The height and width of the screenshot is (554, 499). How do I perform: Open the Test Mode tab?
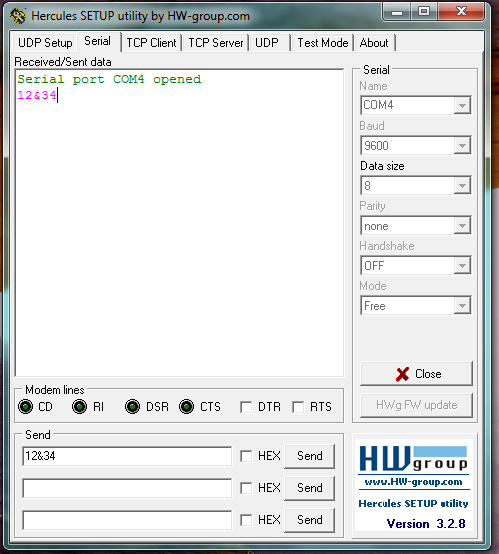tap(323, 43)
